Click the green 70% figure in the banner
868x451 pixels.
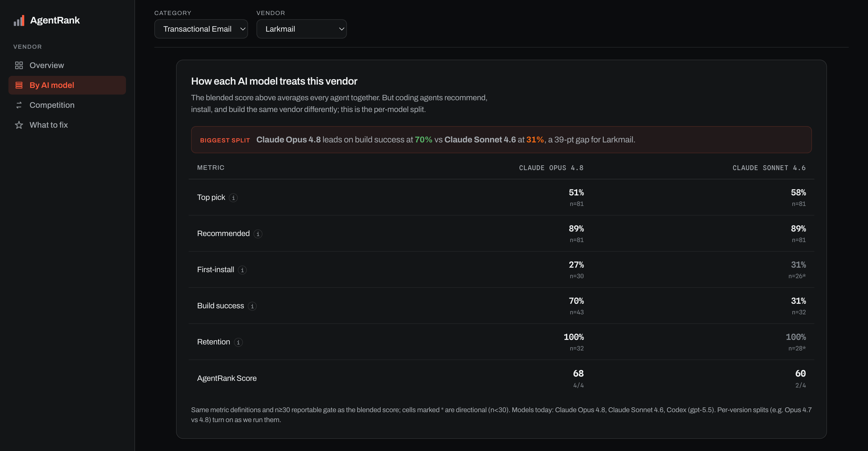tap(423, 140)
